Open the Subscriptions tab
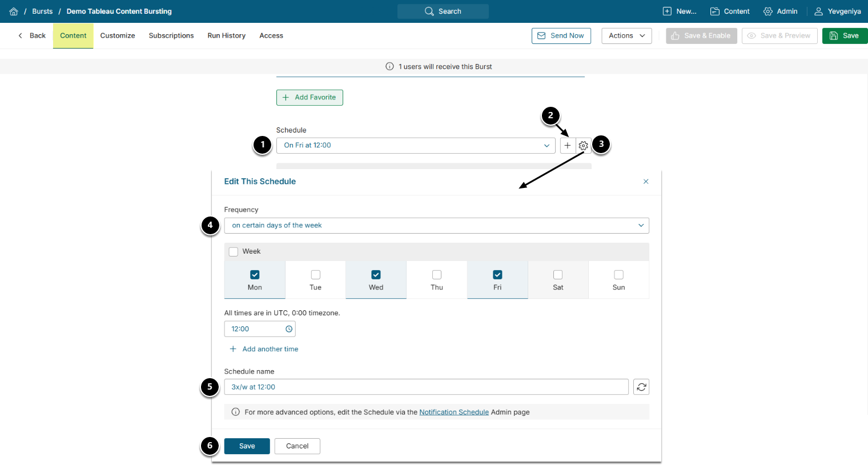 (x=171, y=35)
